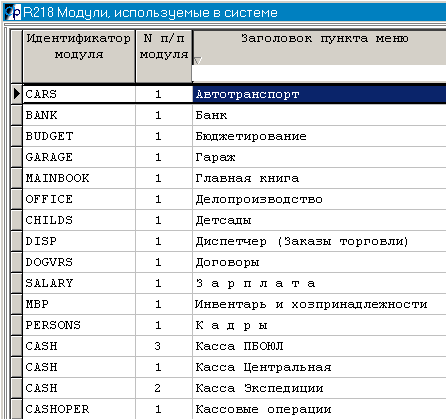Click the SALARY identifier cell
This screenshot has width=446, height=419.
79,283
